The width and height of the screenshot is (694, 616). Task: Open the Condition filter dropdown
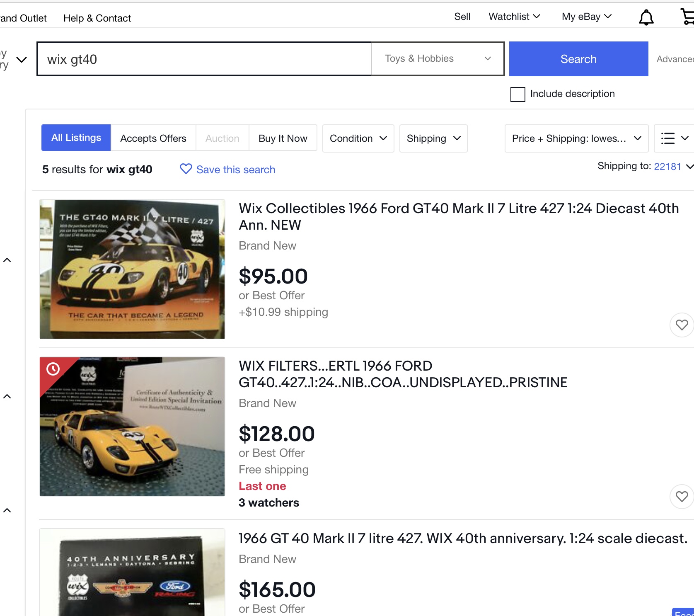pyautogui.click(x=358, y=138)
